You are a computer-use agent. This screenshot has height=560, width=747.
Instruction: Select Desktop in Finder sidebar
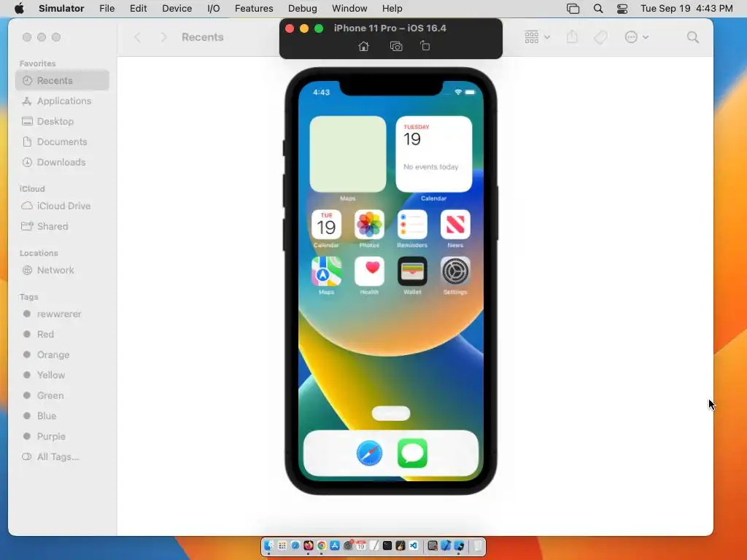click(62, 122)
